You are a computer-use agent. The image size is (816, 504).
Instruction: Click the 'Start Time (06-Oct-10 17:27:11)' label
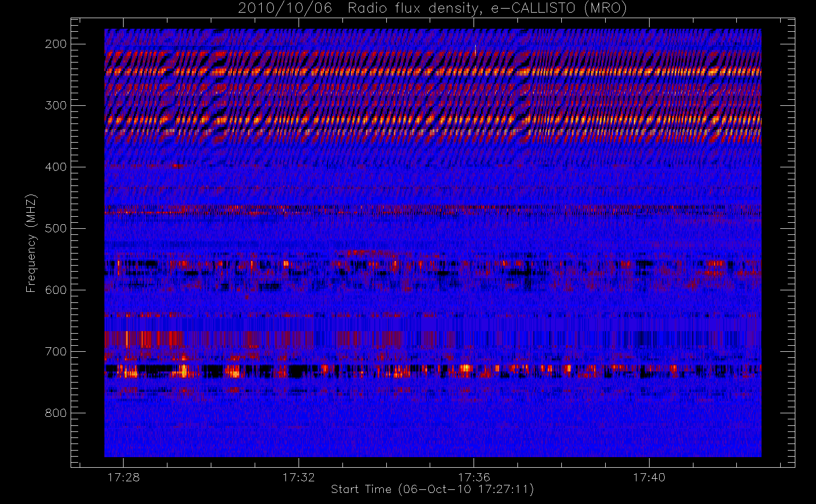[432, 489]
